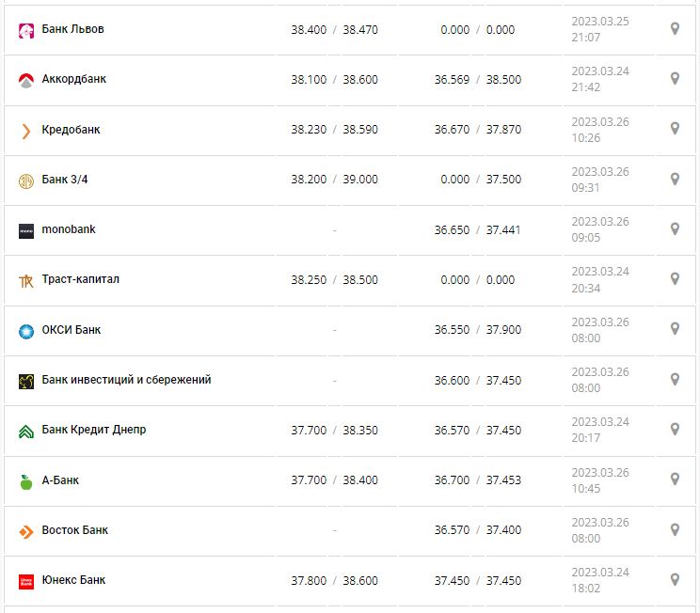700x613 pixels.
Task: Click the Банк Львов logo icon
Action: [x=26, y=31]
